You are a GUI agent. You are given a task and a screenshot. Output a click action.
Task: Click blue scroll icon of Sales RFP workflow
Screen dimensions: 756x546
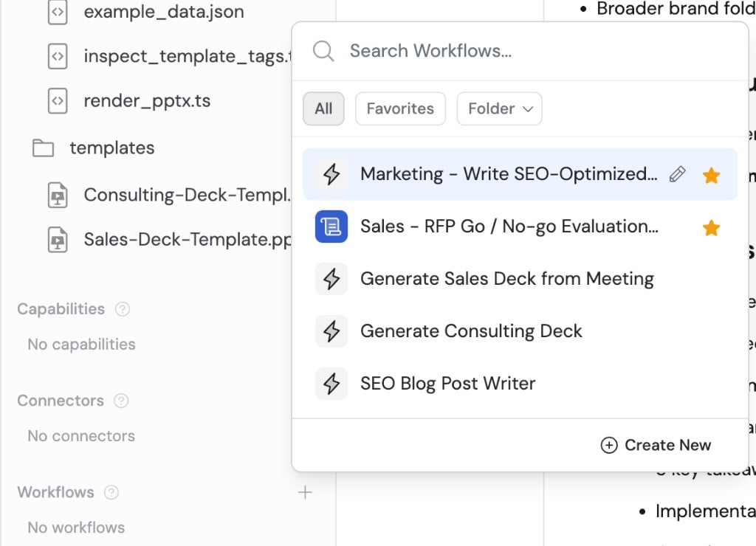331,227
